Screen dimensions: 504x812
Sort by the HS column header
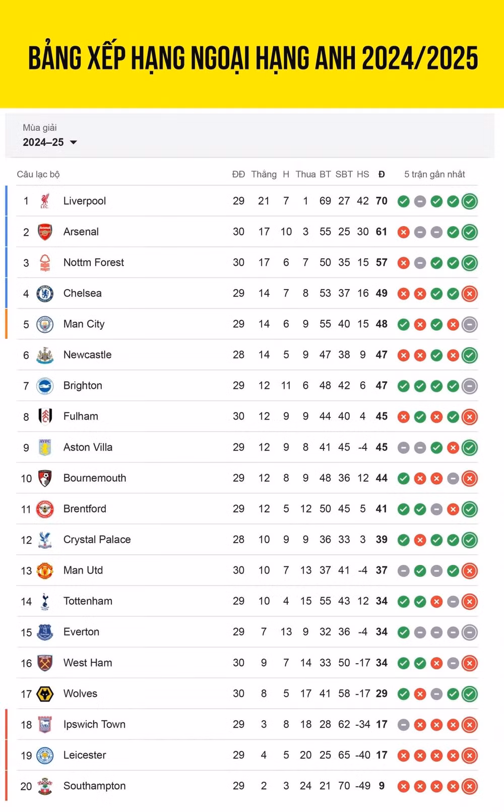tap(363, 175)
